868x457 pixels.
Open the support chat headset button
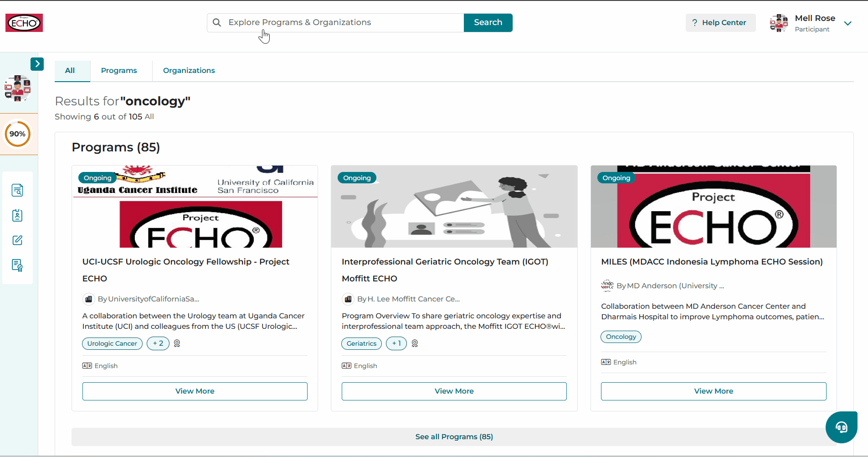coord(842,427)
